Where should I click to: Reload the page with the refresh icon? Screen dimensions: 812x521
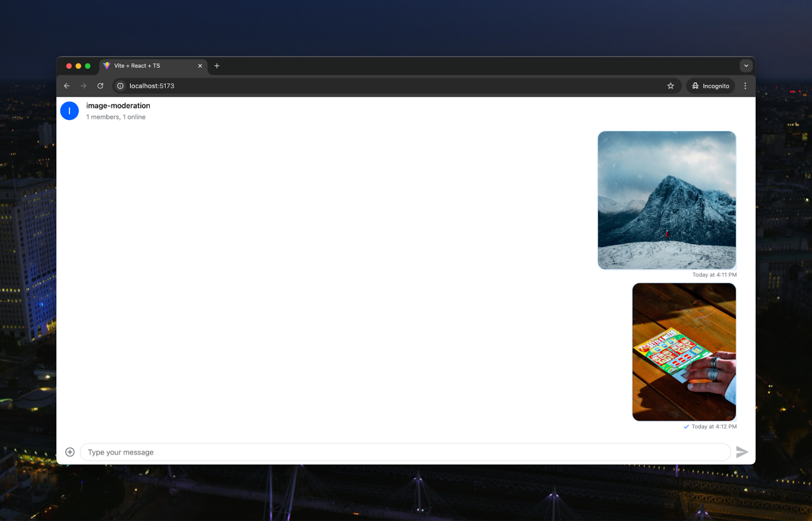pos(100,86)
